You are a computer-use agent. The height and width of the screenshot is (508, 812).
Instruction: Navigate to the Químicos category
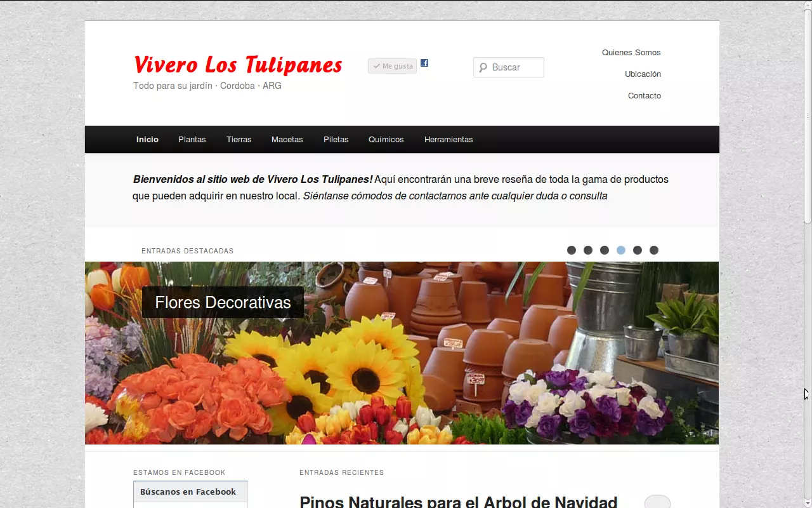tap(386, 140)
